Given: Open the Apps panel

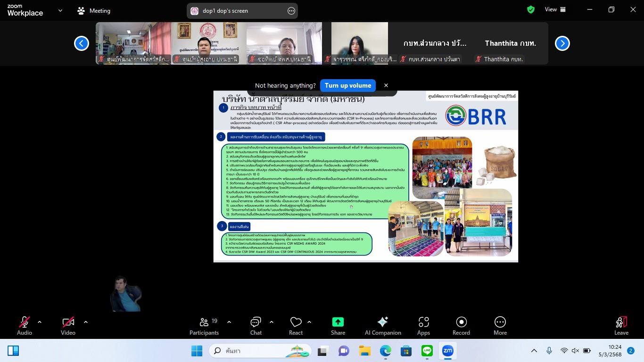Looking at the screenshot, I should [423, 326].
